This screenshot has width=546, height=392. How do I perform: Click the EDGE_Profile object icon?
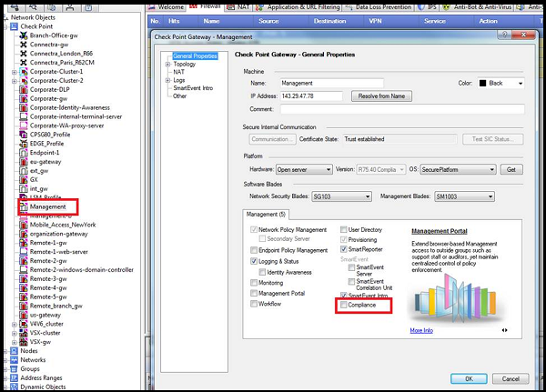pyautogui.click(x=23, y=143)
